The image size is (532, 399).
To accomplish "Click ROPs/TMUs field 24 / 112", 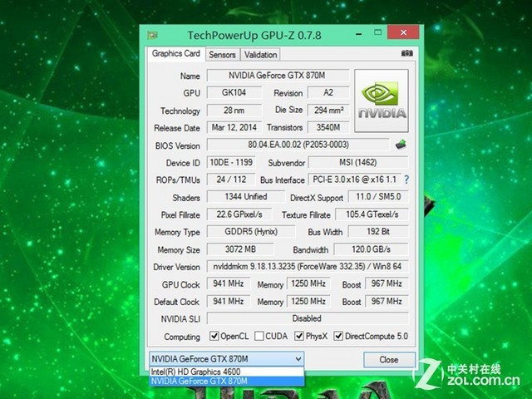I will [231, 180].
